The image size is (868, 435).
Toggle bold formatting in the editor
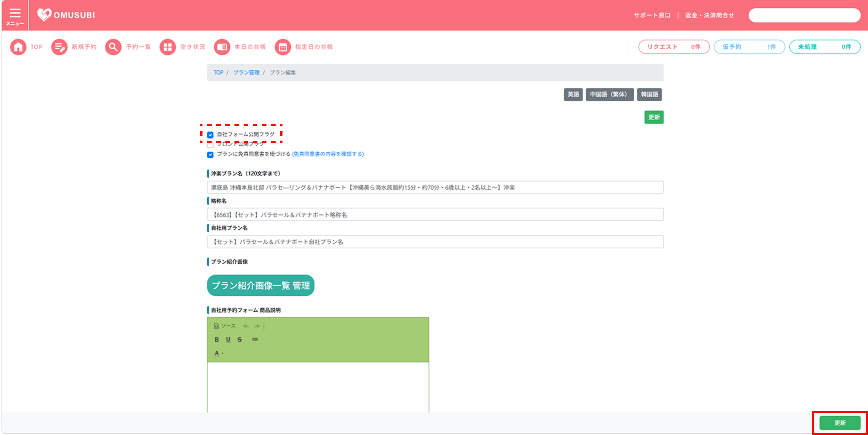217,340
